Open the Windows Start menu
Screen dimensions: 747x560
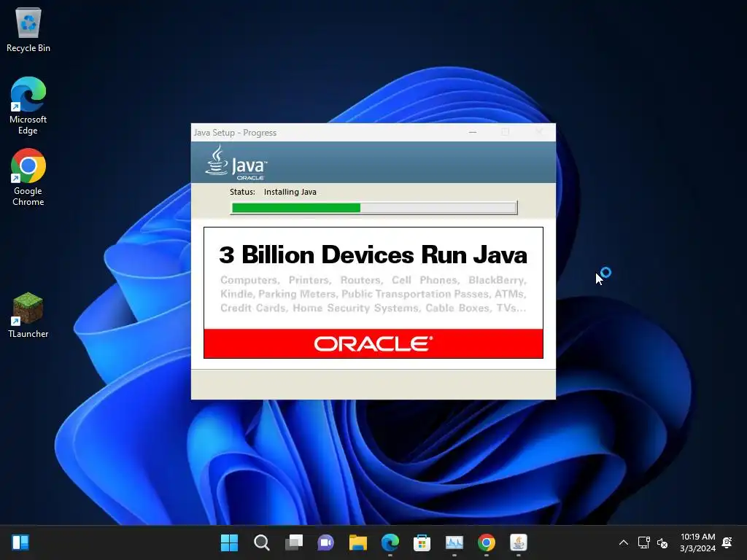(x=229, y=542)
